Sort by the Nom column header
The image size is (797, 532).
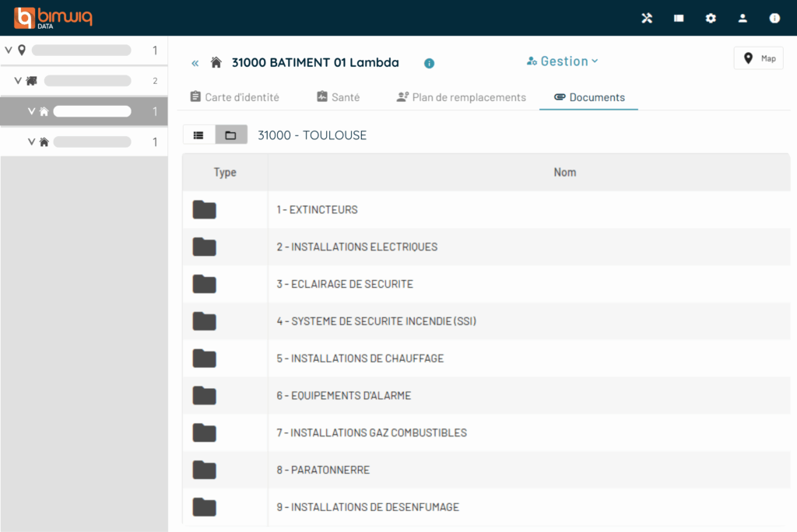point(564,173)
